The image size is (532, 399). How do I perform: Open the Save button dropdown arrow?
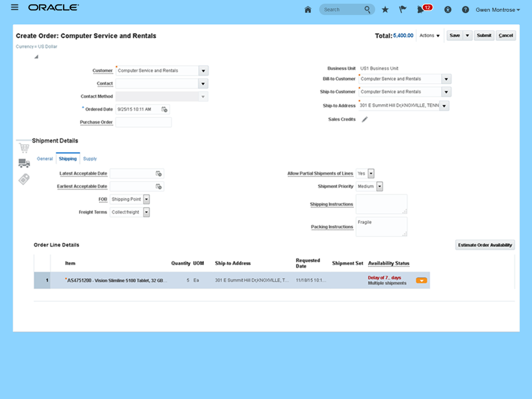click(467, 35)
